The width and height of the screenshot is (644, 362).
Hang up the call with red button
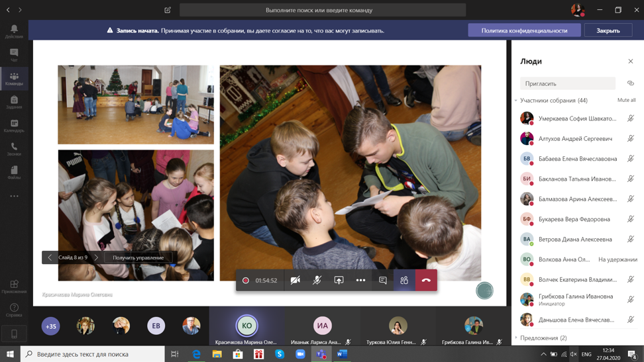click(x=426, y=281)
